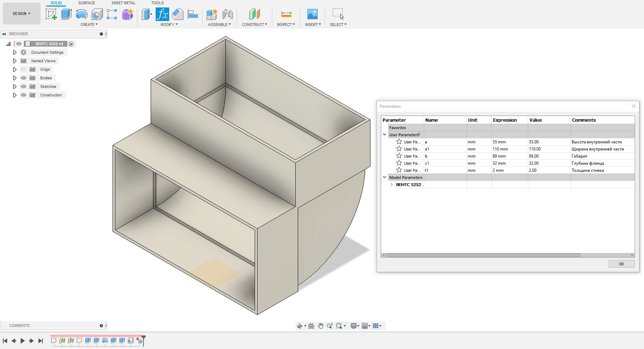The height and width of the screenshot is (349, 644).
Task: Hide the Bodies folder
Action: [24, 78]
